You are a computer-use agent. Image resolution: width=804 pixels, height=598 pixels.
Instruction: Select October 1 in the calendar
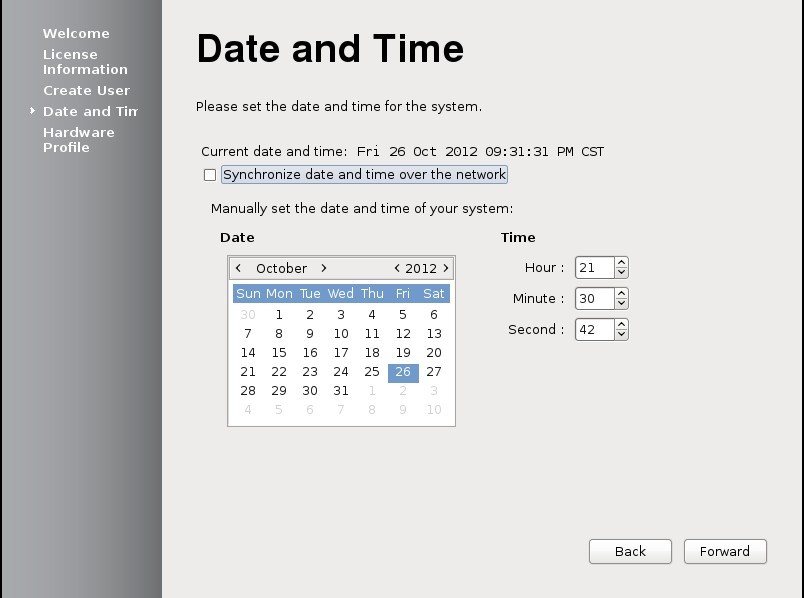(279, 314)
